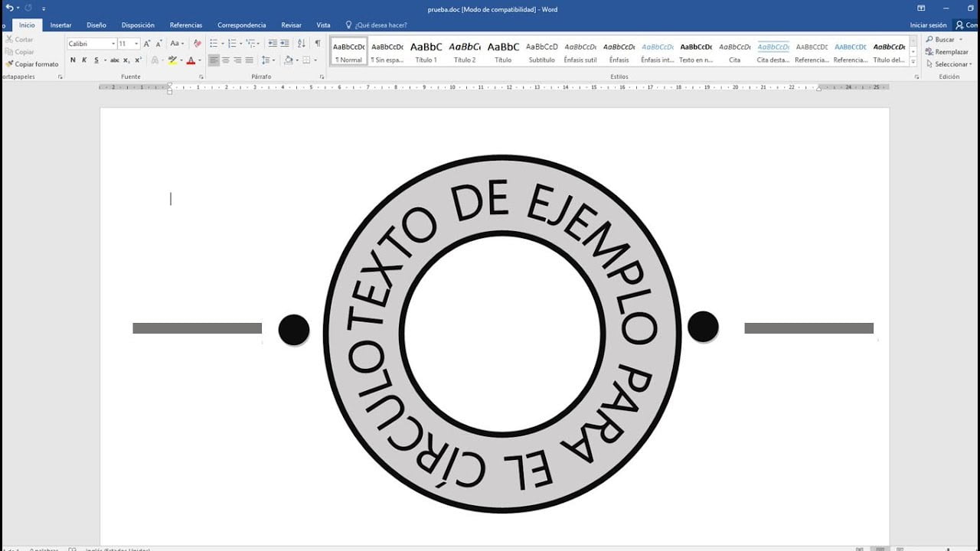Open the Revisar ribbon tab

(291, 24)
